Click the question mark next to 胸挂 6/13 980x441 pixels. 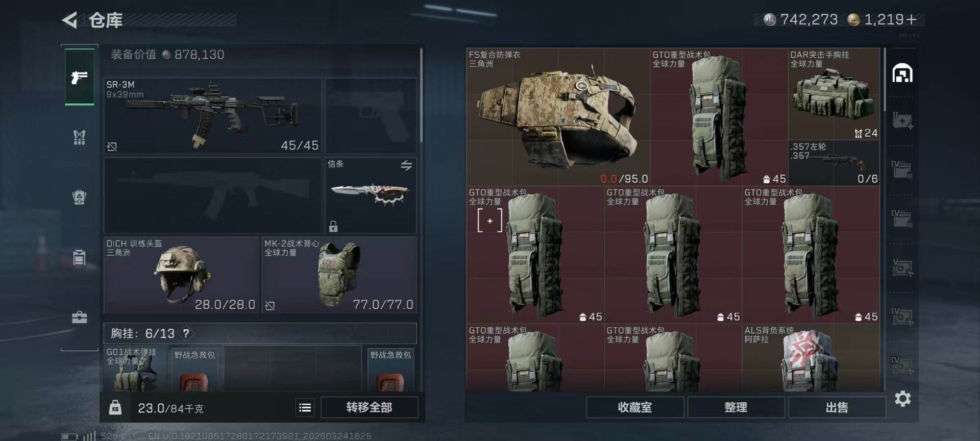click(186, 333)
